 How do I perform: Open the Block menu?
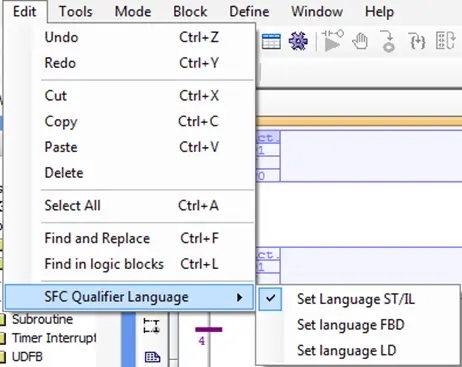coord(190,12)
